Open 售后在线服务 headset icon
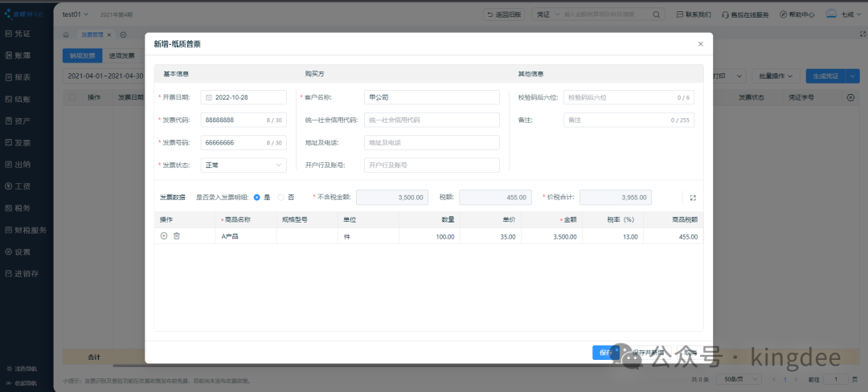 click(726, 14)
